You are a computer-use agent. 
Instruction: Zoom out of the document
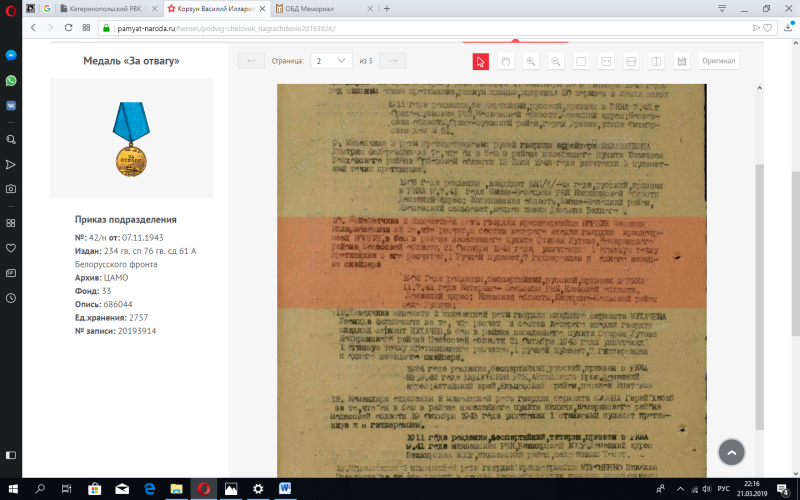(555, 61)
